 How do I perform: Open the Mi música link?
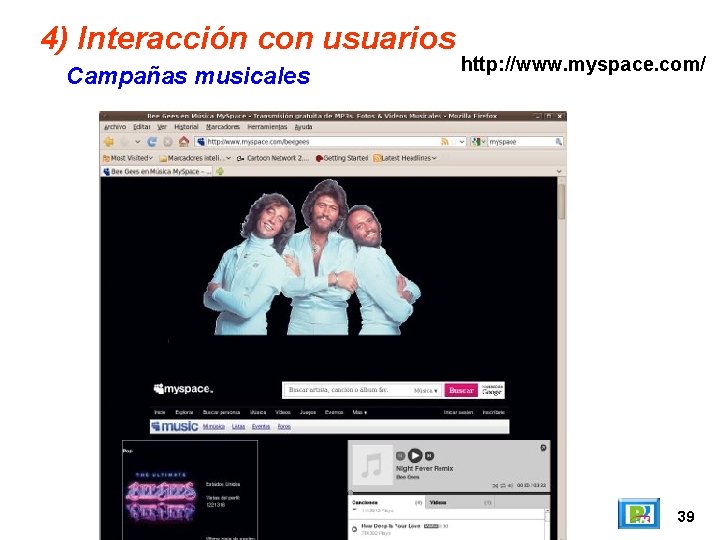tap(214, 427)
